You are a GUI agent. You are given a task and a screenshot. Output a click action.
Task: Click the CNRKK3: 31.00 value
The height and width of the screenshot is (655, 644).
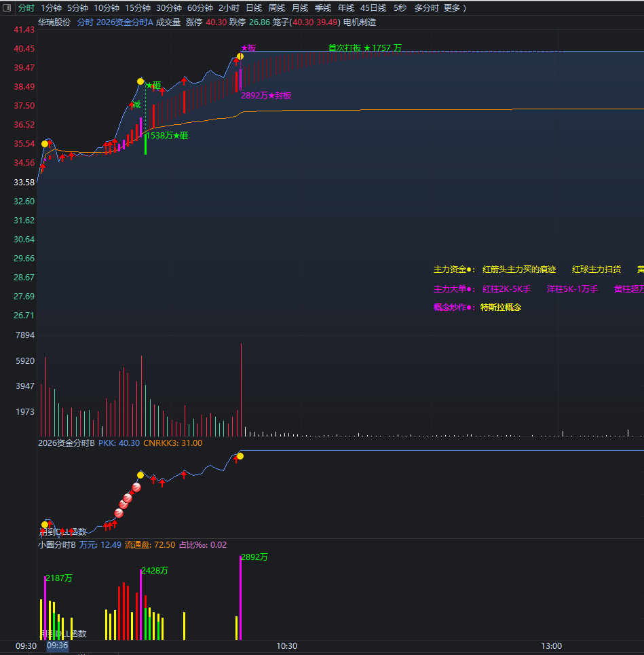[x=173, y=443]
